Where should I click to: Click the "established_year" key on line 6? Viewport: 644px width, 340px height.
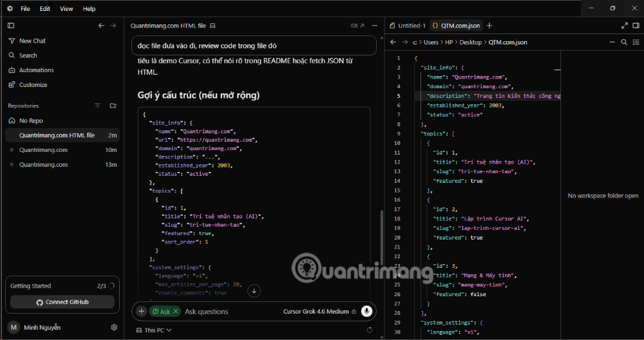click(x=455, y=105)
